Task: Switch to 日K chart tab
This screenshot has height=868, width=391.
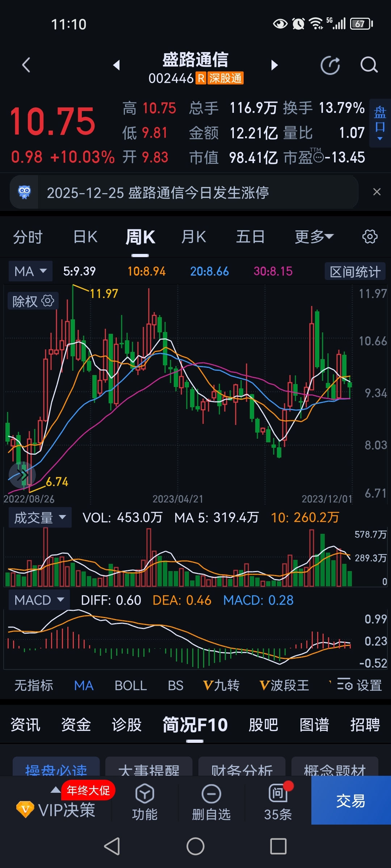Action: [85, 237]
